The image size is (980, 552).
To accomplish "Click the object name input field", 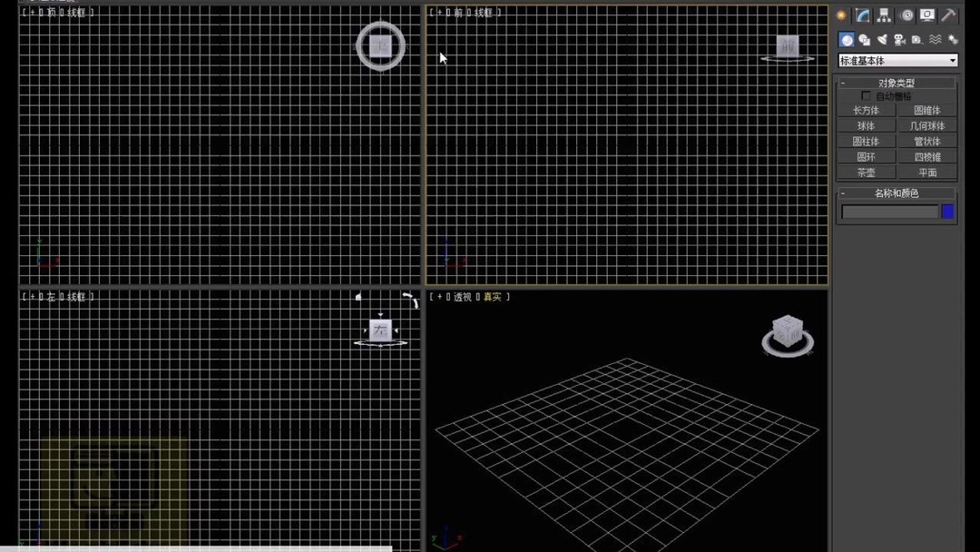I will coord(892,212).
